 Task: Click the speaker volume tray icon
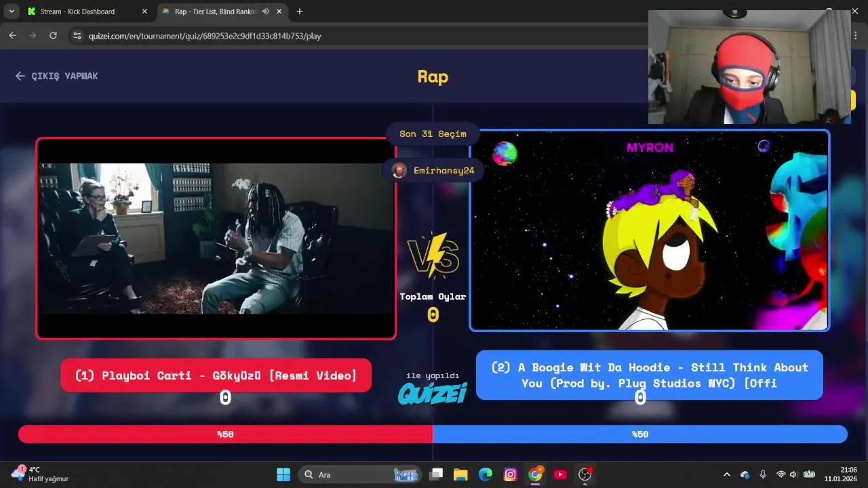pyautogui.click(x=794, y=474)
